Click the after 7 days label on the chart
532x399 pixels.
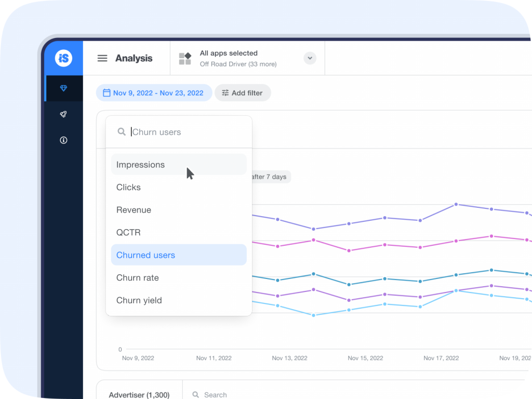point(270,177)
